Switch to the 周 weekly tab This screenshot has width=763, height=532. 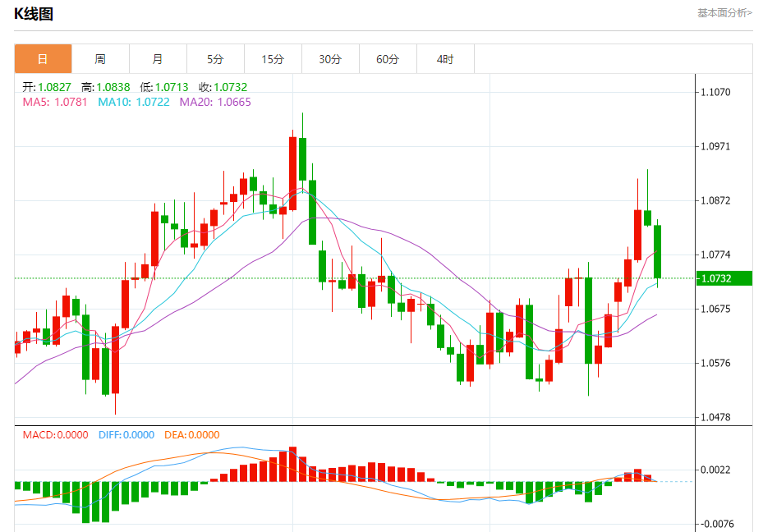pos(100,59)
